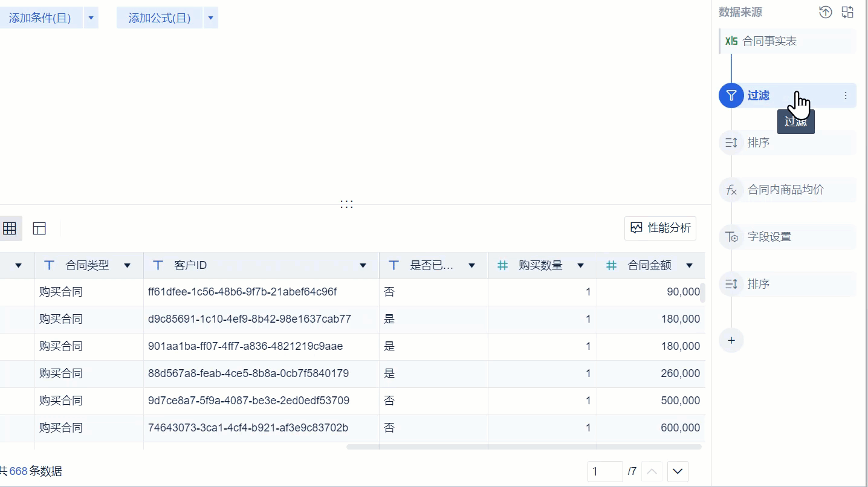Click the text type icon of 合同类型 column
868x487 pixels.
(x=50, y=265)
